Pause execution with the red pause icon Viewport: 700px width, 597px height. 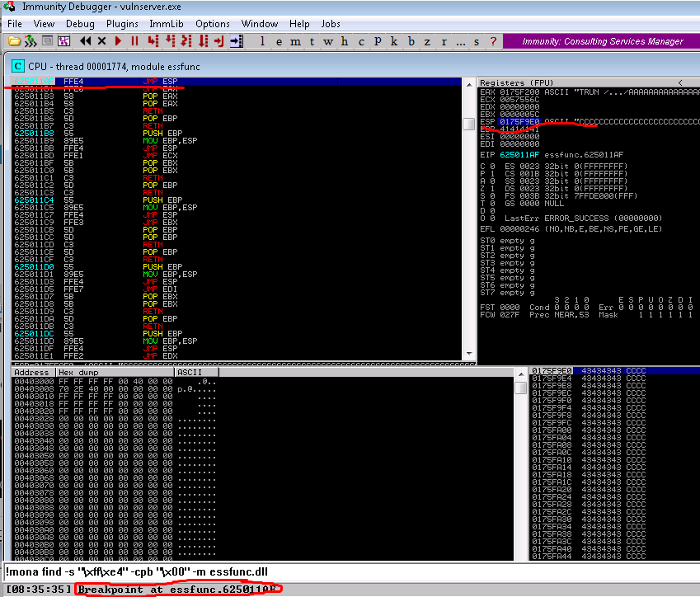coord(135,41)
